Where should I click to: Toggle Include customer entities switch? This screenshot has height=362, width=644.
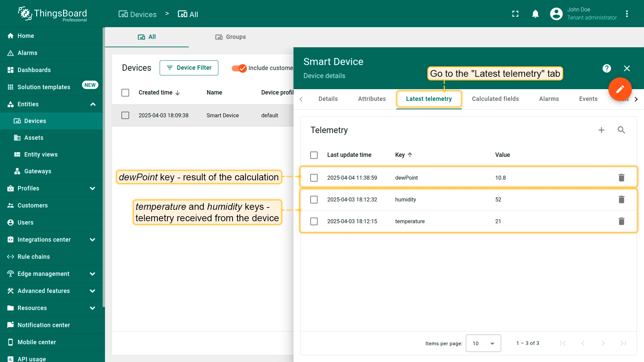click(239, 68)
